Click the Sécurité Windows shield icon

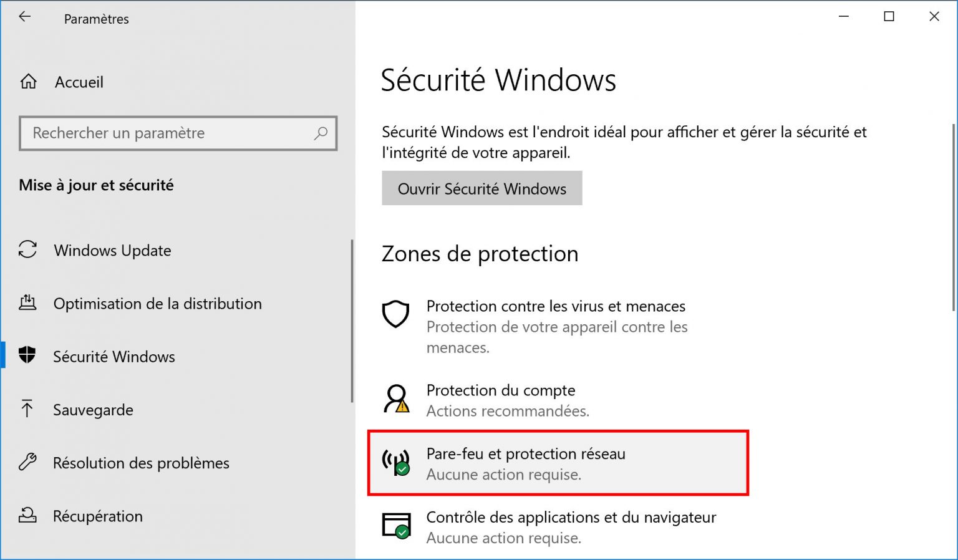click(x=27, y=356)
